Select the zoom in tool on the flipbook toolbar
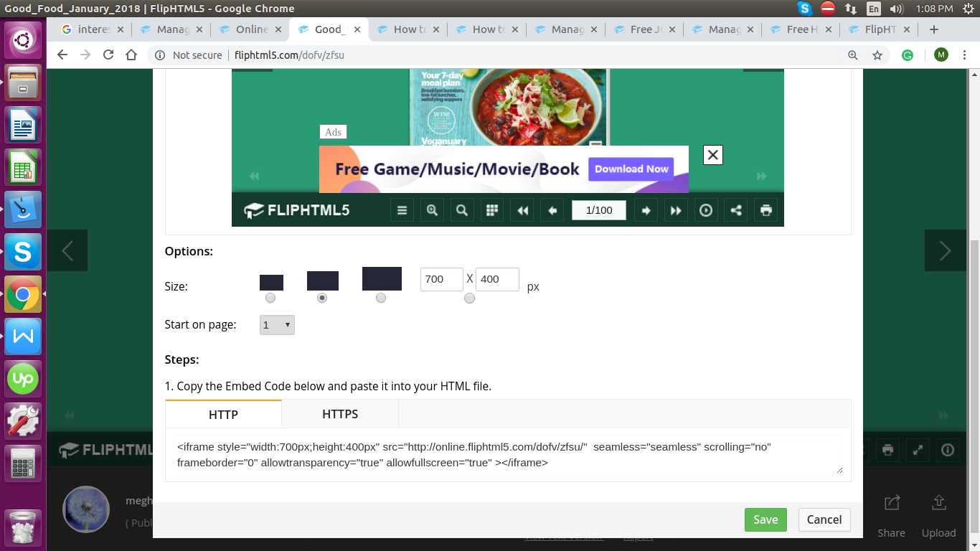980x551 pixels. coord(432,209)
